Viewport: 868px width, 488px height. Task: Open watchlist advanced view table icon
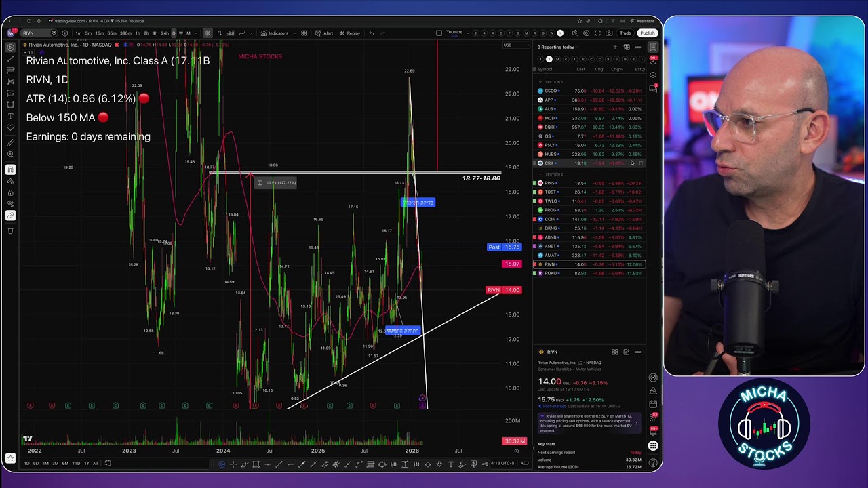[x=627, y=47]
